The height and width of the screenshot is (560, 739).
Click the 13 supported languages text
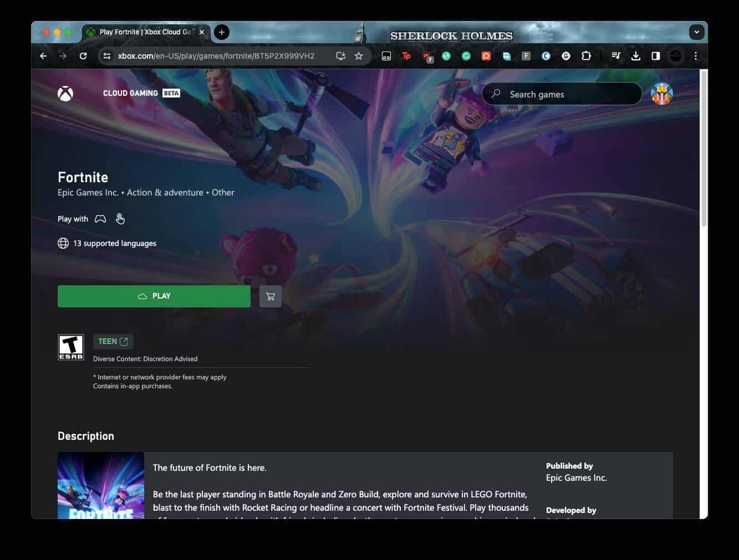[115, 243]
